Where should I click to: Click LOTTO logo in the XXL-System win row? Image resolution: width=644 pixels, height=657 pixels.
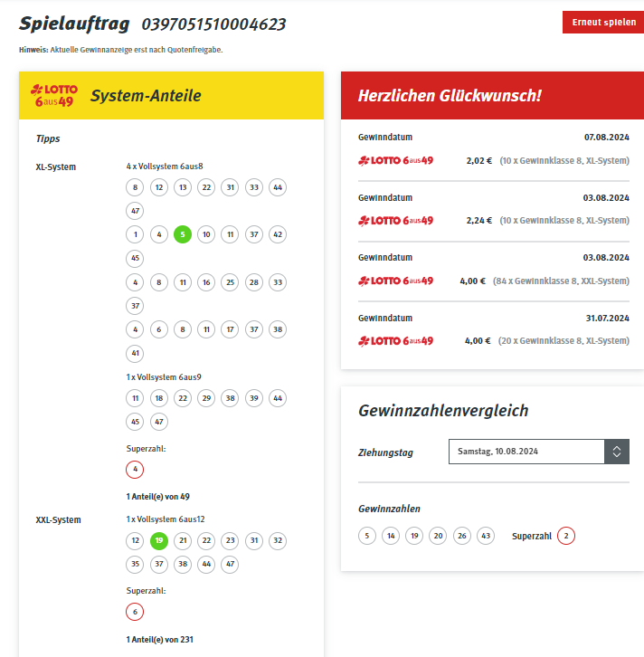tap(395, 281)
